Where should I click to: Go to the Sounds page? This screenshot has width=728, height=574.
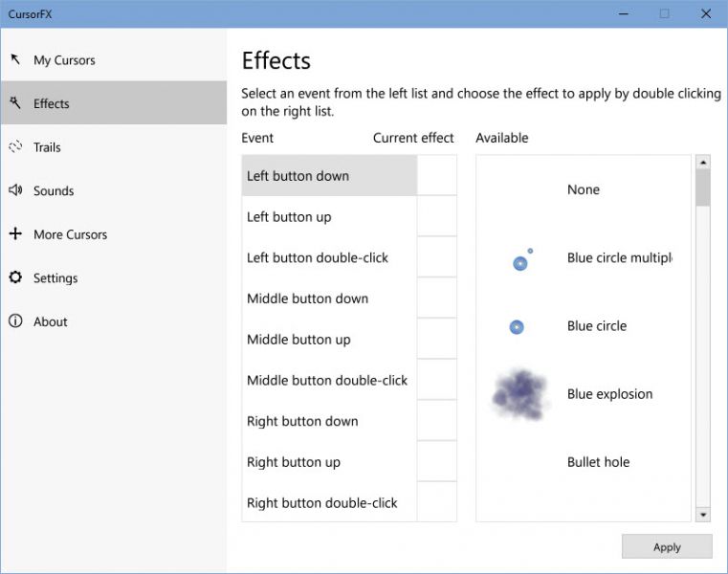[x=114, y=190]
